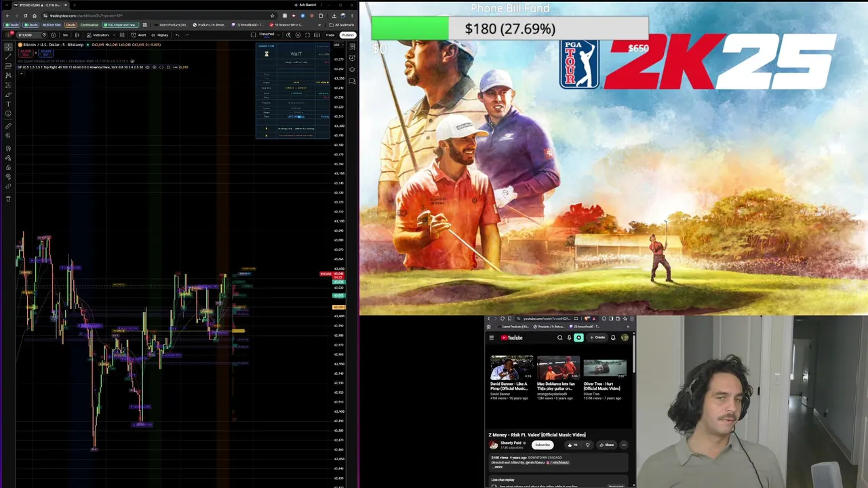This screenshot has width=868, height=488.
Task: Select the crosshair cursor tool in TradingView
Action: point(8,46)
